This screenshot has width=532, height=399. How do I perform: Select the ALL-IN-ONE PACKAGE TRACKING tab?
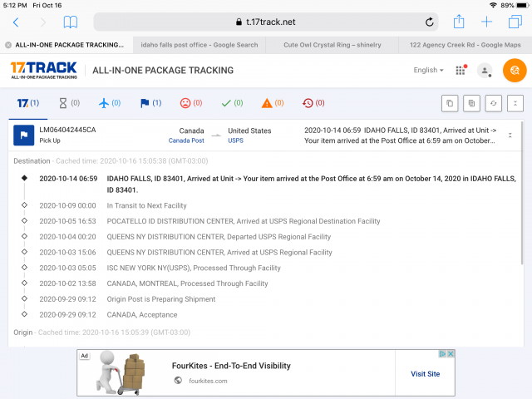coord(66,45)
